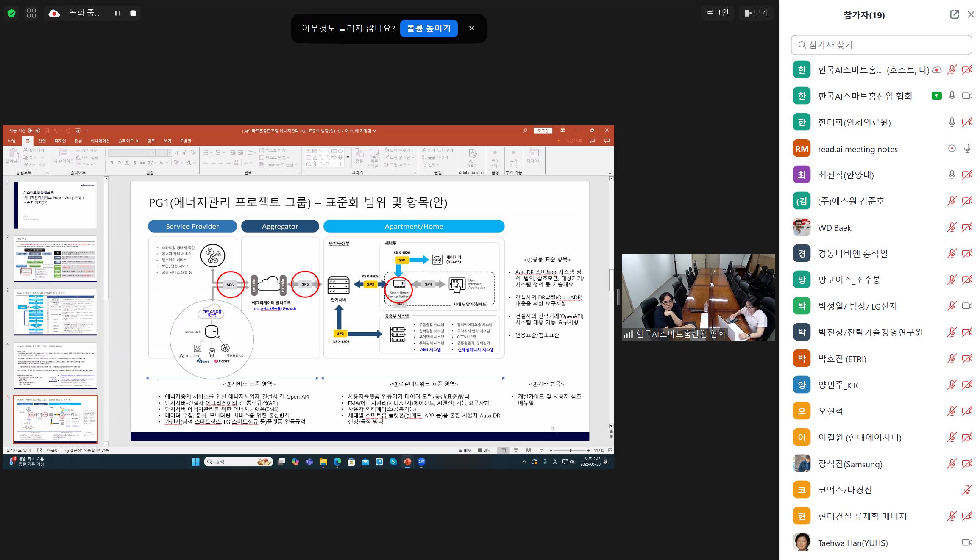This screenshot has height=560, width=980.
Task: Stop the recording with the square icon
Action: click(x=133, y=13)
